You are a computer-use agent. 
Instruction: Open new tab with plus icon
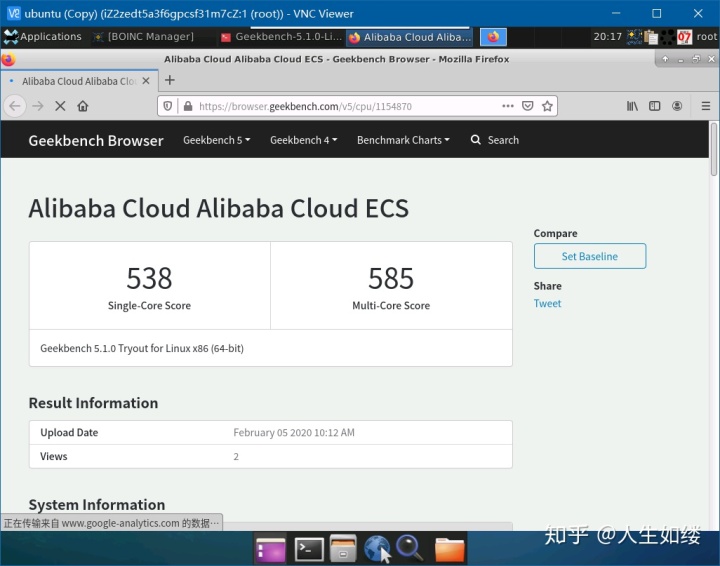pyautogui.click(x=170, y=80)
